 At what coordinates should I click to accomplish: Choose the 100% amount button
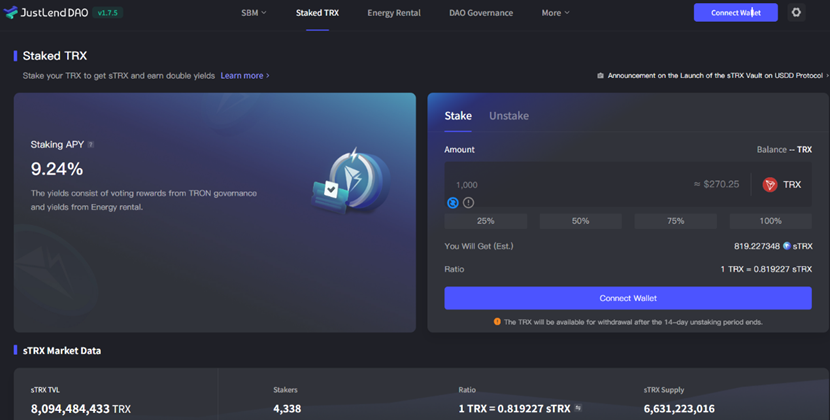click(x=770, y=221)
